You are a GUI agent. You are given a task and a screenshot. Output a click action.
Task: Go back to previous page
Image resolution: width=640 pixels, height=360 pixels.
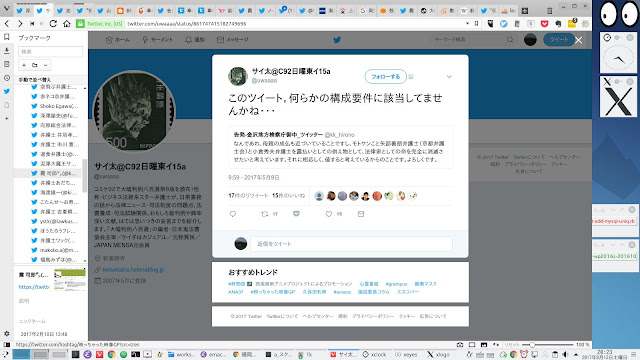tap(7, 24)
